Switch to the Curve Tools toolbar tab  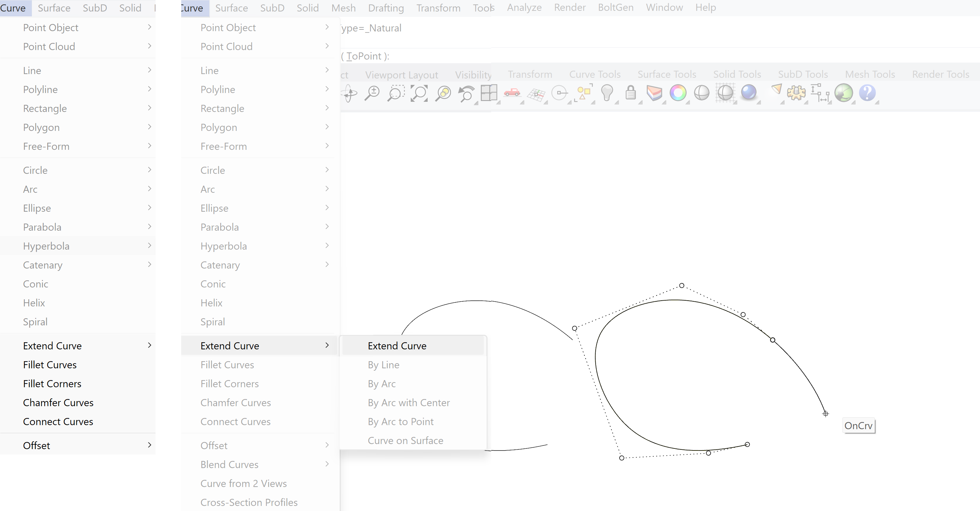[595, 74]
